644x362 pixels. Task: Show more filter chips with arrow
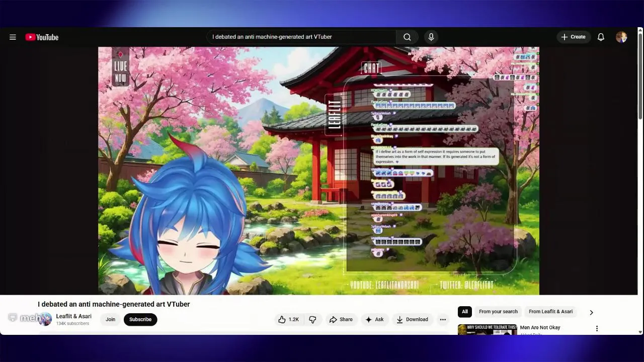(591, 312)
